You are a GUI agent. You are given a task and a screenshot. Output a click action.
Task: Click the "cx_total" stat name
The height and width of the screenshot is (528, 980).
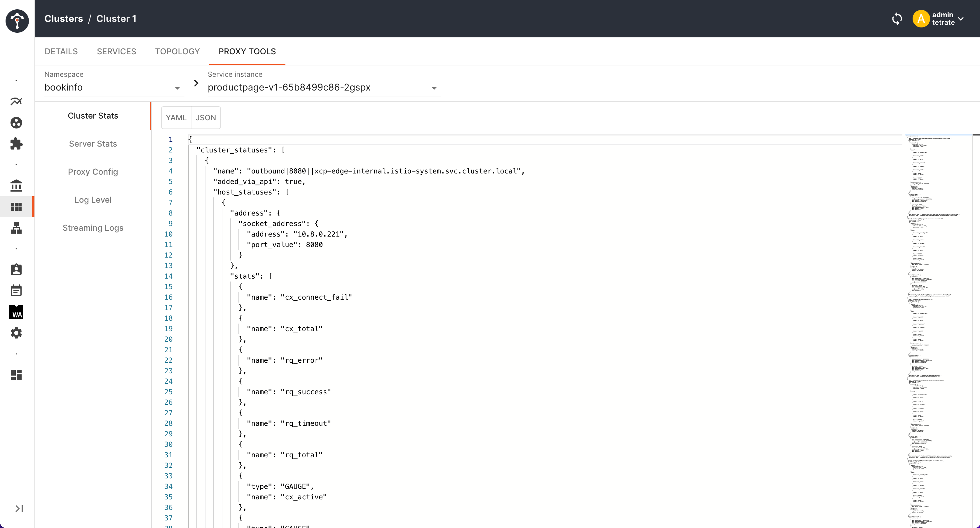click(301, 329)
